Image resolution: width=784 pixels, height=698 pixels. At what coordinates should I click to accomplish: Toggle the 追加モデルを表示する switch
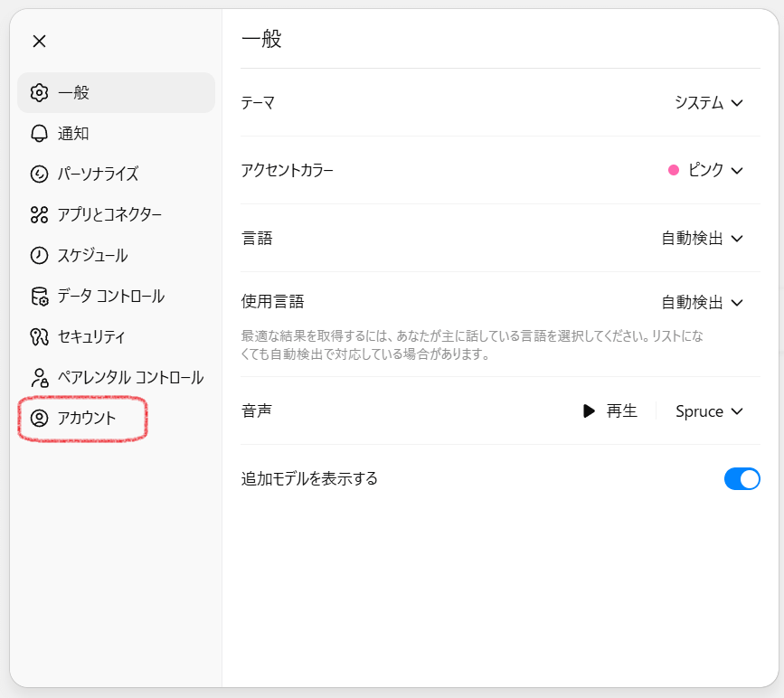coord(741,478)
